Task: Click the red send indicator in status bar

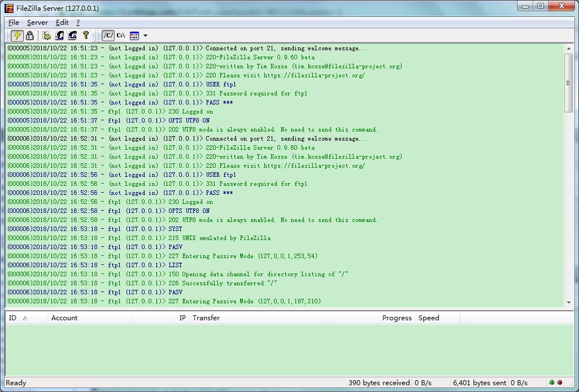Action: [x=560, y=383]
